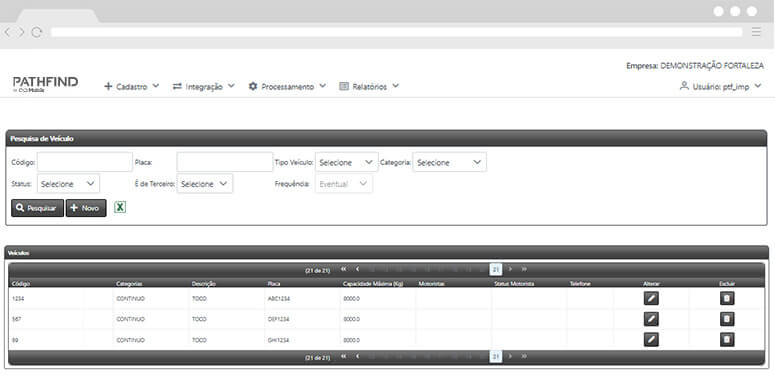The height and width of the screenshot is (390, 775).
Task: Click the Motoristas column header
Action: (x=432, y=284)
